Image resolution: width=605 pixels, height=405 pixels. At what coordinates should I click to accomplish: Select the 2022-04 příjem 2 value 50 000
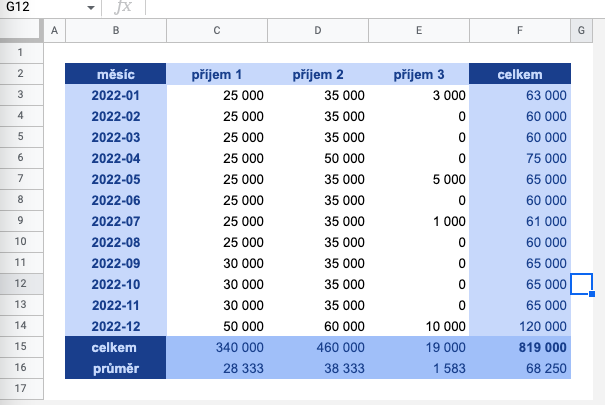[x=318, y=158]
